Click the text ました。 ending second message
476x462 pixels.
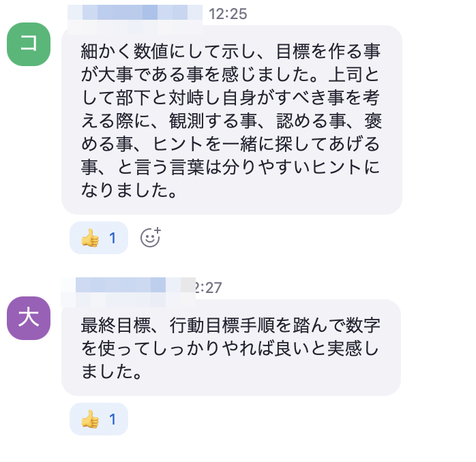click(x=112, y=372)
